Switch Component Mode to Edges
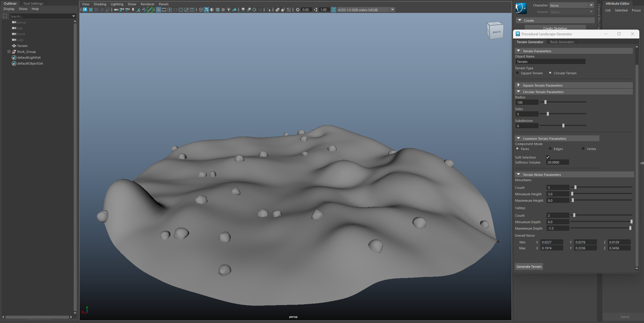Screen dimensions: 644x323 (550, 149)
